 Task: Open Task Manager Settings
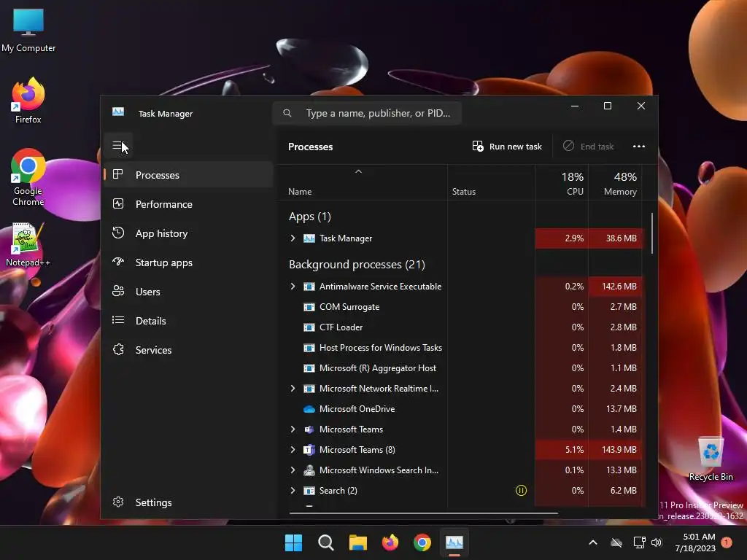pos(188,502)
